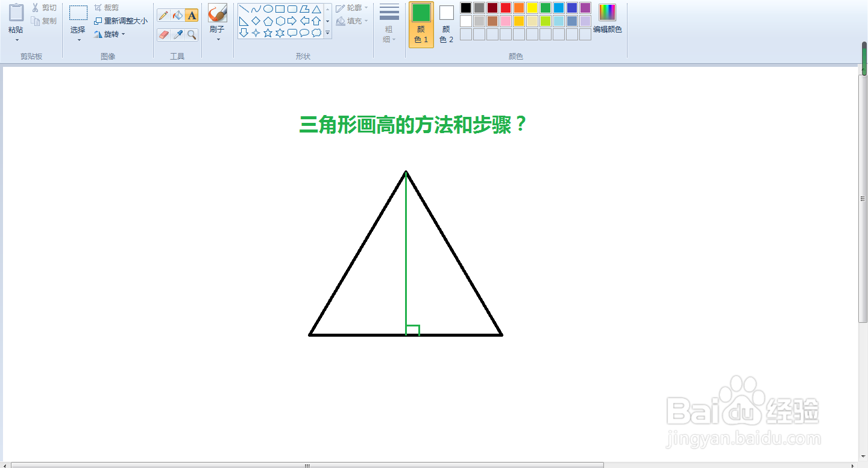The image size is (868, 468).
Task: Move shapes gallery up one row
Action: tap(328, 9)
